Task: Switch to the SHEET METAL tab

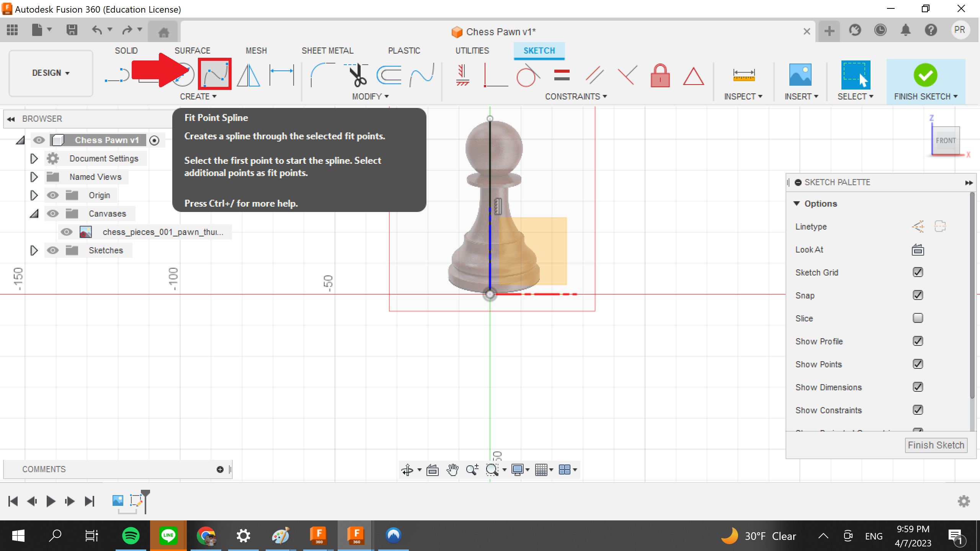Action: [x=327, y=50]
